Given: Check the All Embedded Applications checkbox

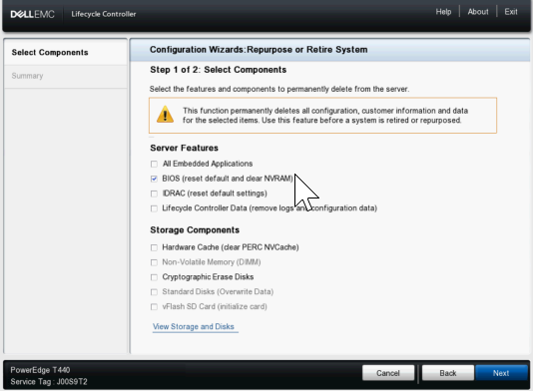Looking at the screenshot, I should point(154,164).
